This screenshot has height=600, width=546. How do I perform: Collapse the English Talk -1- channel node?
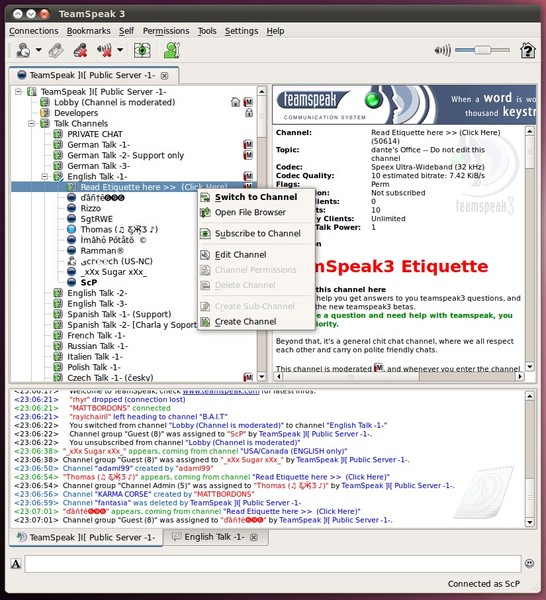[45, 176]
